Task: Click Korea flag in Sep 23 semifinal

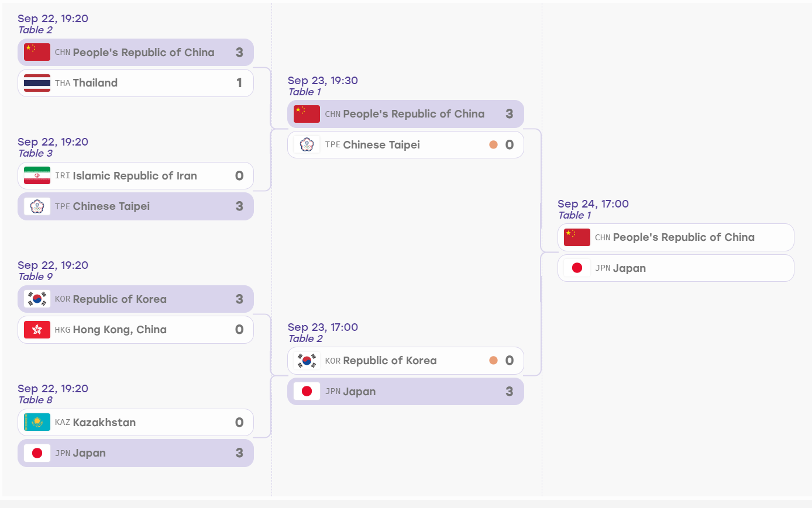Action: pyautogui.click(x=307, y=361)
